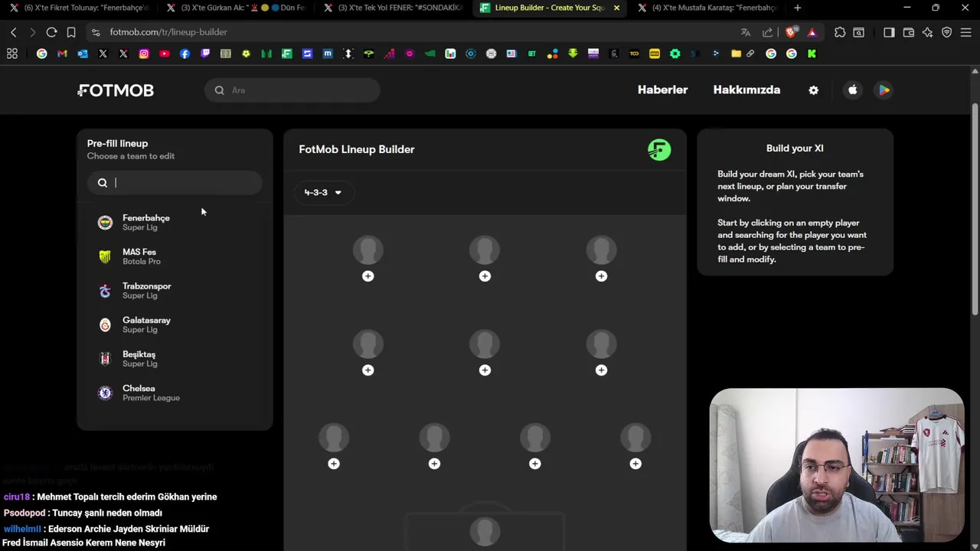Open the Kick bookmark icon

pyautogui.click(x=812, y=54)
